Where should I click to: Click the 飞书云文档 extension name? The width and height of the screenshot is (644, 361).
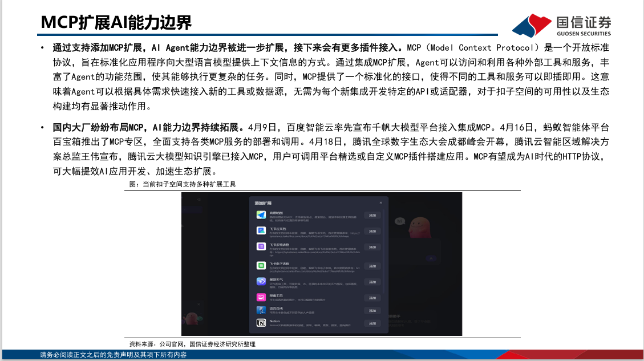278,229
